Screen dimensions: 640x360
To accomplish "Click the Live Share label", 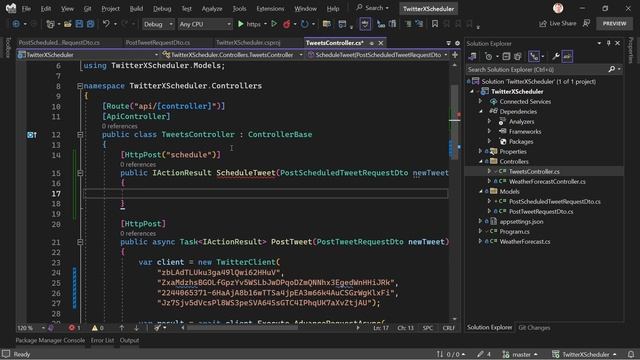I will [562, 24].
